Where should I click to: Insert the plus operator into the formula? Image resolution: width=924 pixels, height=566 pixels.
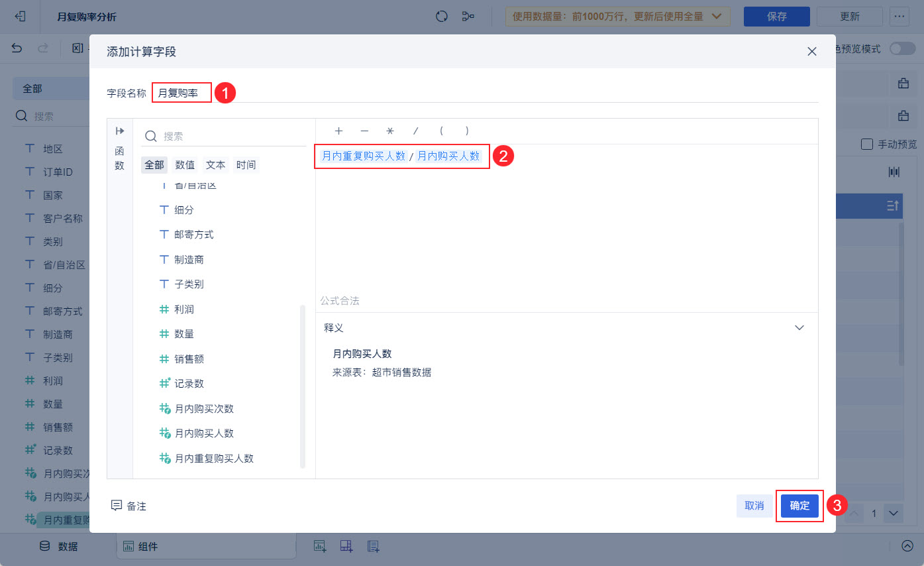tap(338, 131)
